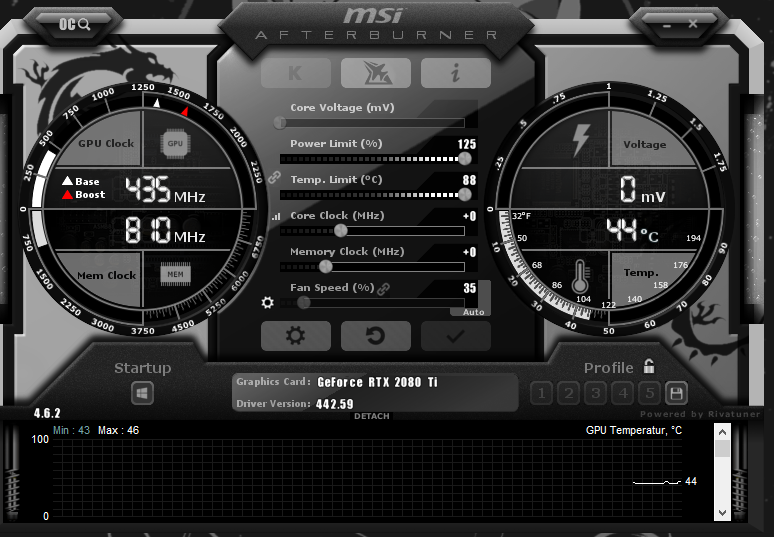
Task: Minimize the Afterburner window
Action: [x=667, y=25]
